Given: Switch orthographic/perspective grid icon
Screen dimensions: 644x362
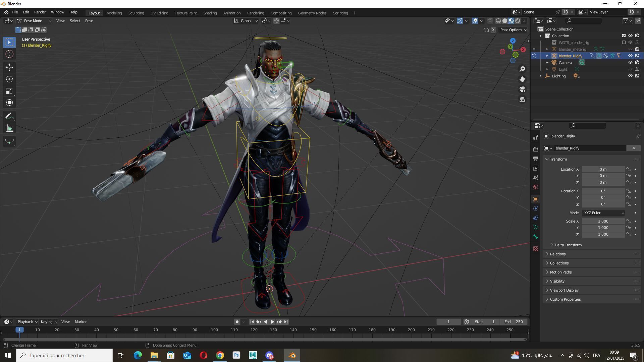Looking at the screenshot, I should point(522,100).
